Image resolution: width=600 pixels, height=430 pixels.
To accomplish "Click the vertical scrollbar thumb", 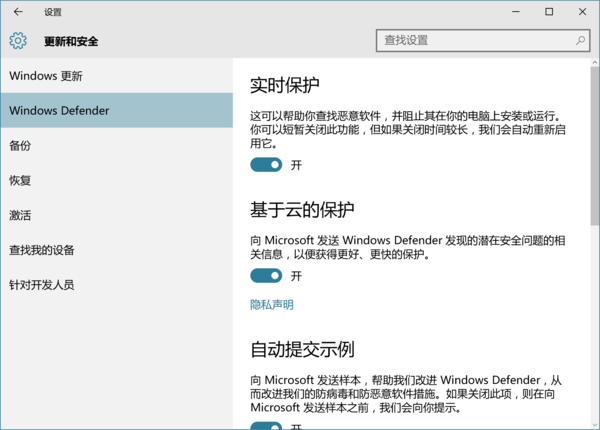I will click(x=595, y=146).
